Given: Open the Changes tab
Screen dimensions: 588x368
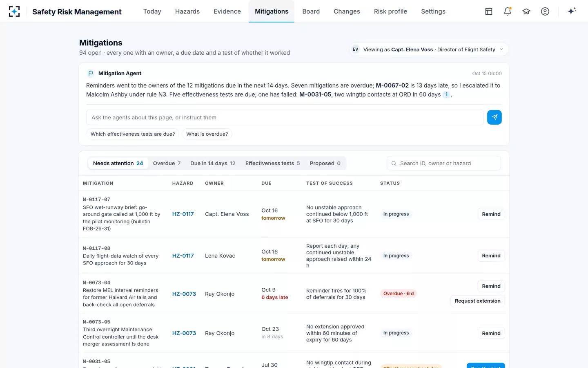Looking at the screenshot, I should pos(347,11).
